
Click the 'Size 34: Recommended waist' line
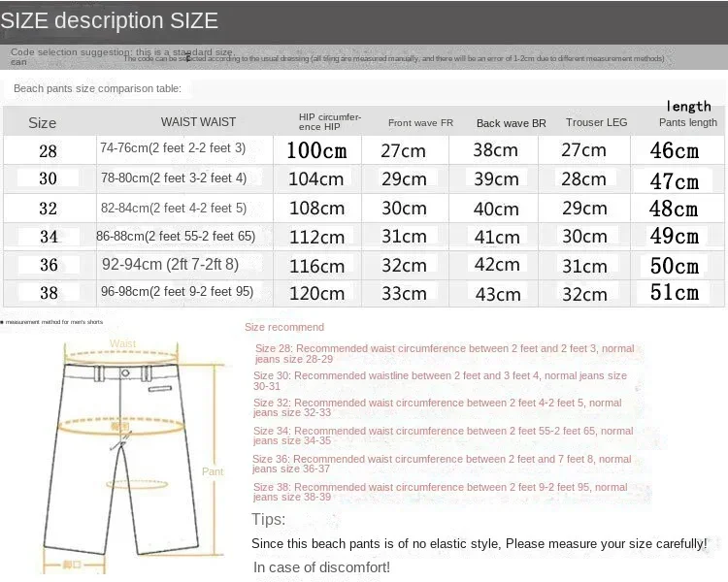pos(443,436)
